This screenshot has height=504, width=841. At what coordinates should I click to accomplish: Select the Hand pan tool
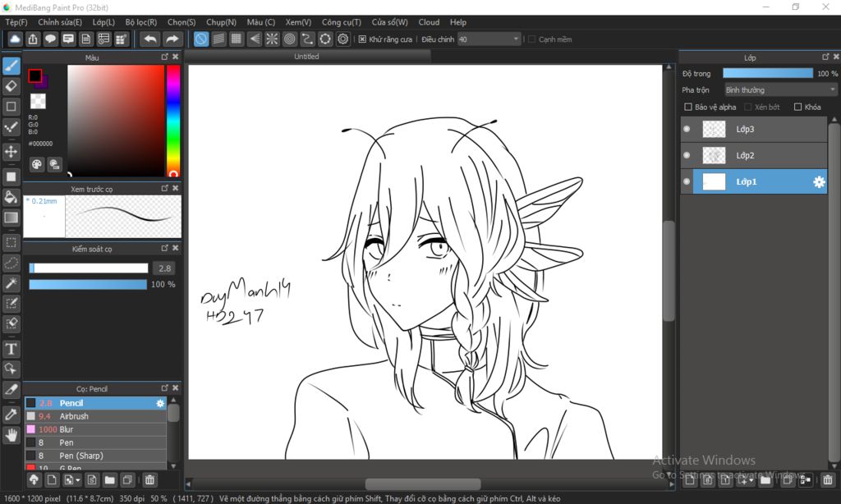[x=11, y=435]
